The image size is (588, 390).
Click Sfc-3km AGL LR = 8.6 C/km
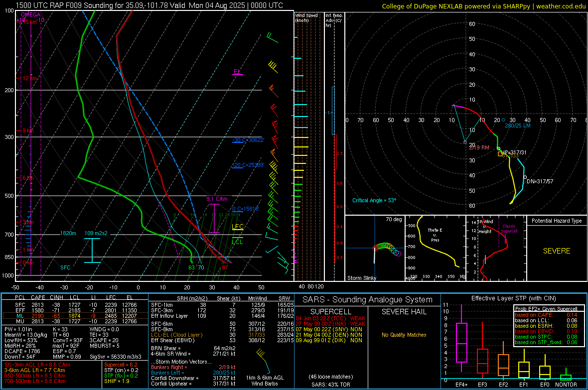coord(37,365)
